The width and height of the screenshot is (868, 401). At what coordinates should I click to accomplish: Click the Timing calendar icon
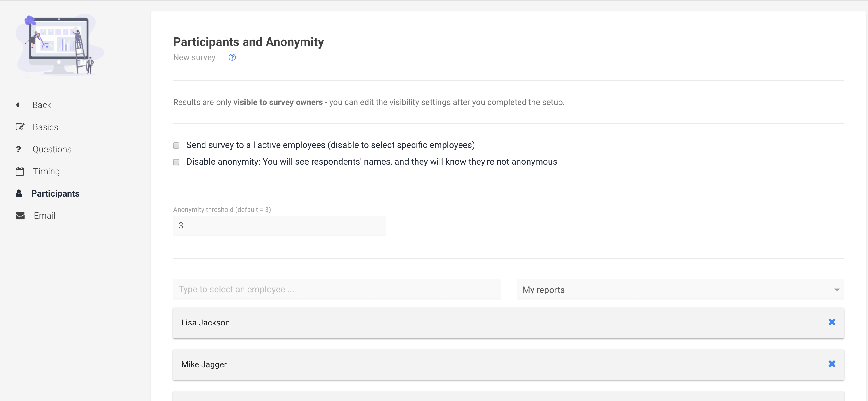20,171
